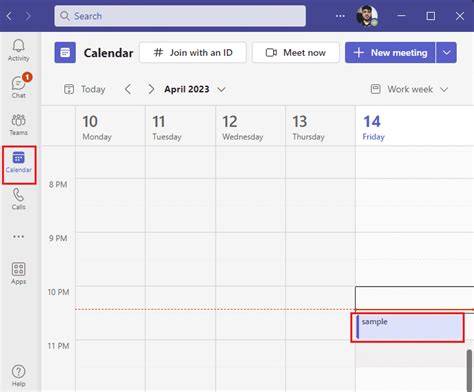Go to the next week with the right chevron
Viewport: 474px width, 392px height.
151,89
